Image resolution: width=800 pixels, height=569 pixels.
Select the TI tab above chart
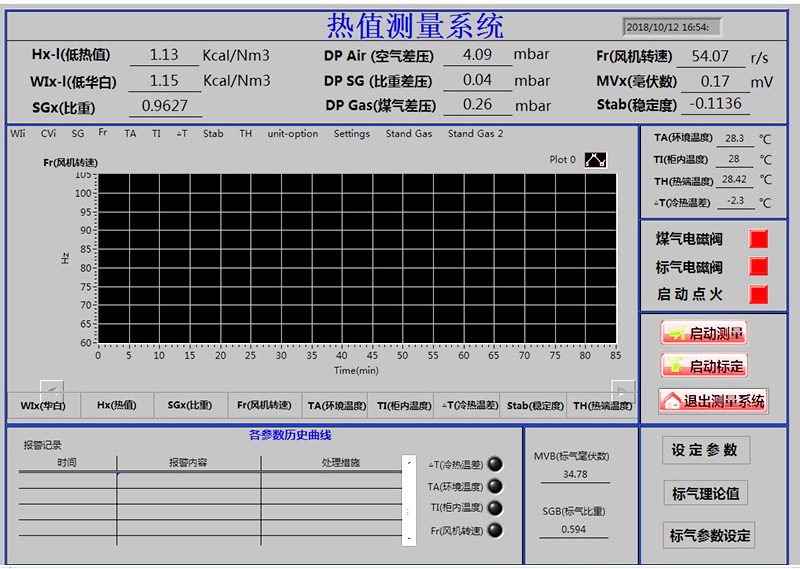pyautogui.click(x=156, y=134)
